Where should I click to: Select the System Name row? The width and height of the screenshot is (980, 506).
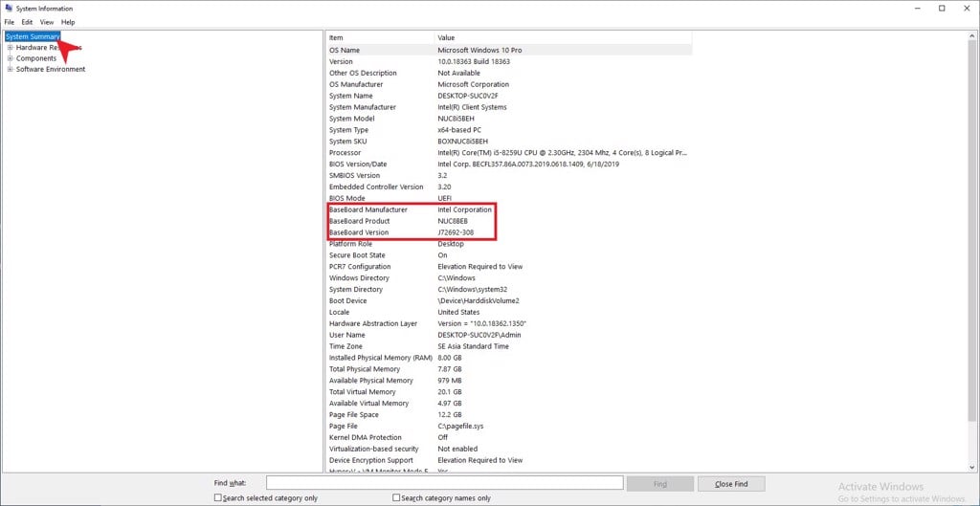tap(509, 96)
